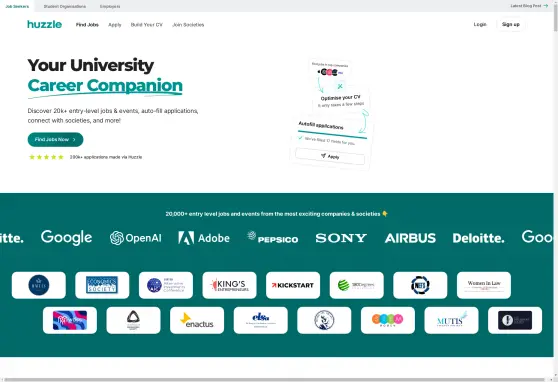
Task: Click the Login link
Action: 480,24
